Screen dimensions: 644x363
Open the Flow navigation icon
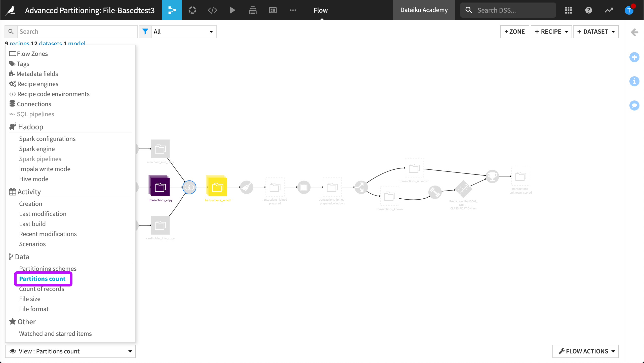coord(172,10)
